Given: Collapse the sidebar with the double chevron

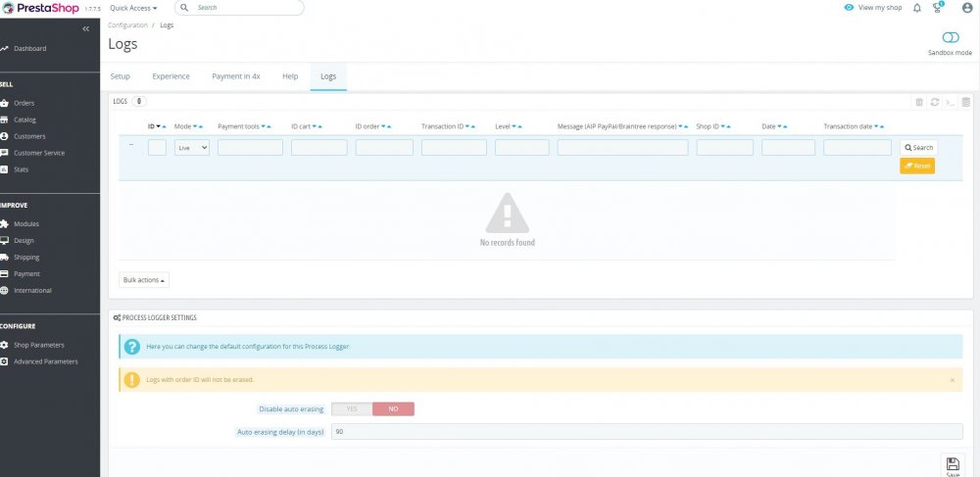Looking at the screenshot, I should coord(86,28).
